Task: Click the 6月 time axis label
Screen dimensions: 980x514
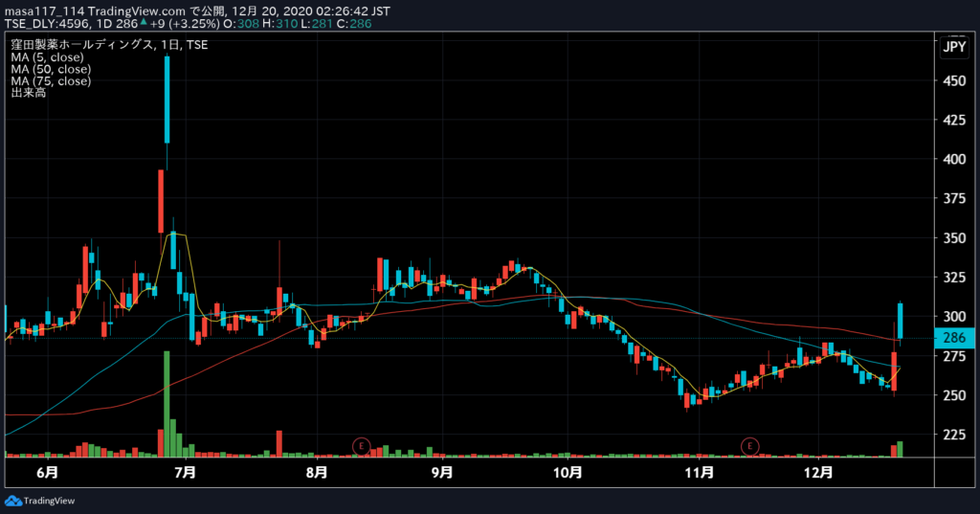Action: pos(48,472)
